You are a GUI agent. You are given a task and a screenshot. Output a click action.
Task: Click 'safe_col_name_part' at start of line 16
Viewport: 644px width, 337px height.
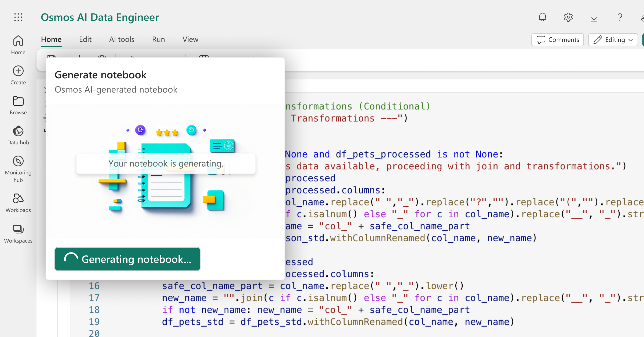(212, 286)
